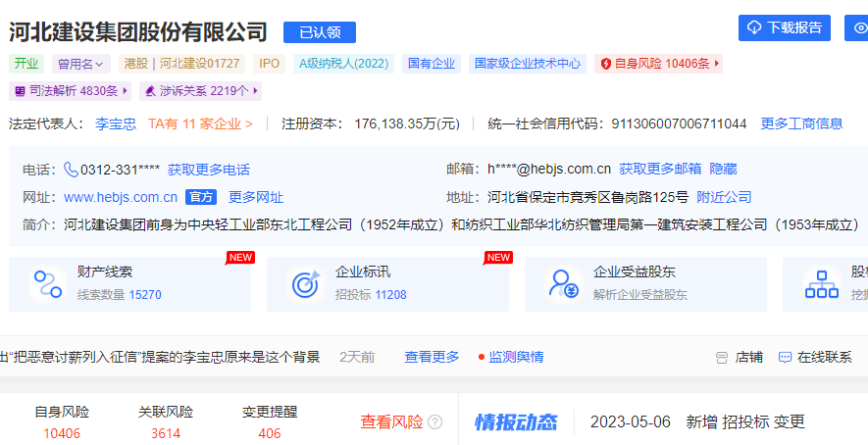This screenshot has width=868, height=445.
Task: Expand the 曾用名 dropdown
Action: (x=81, y=64)
